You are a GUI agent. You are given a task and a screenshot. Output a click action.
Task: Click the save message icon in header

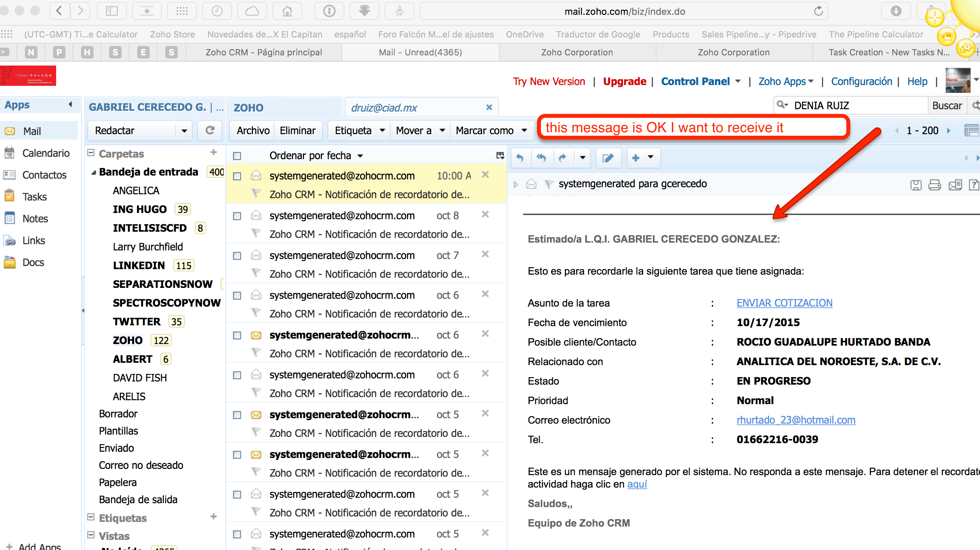click(916, 185)
